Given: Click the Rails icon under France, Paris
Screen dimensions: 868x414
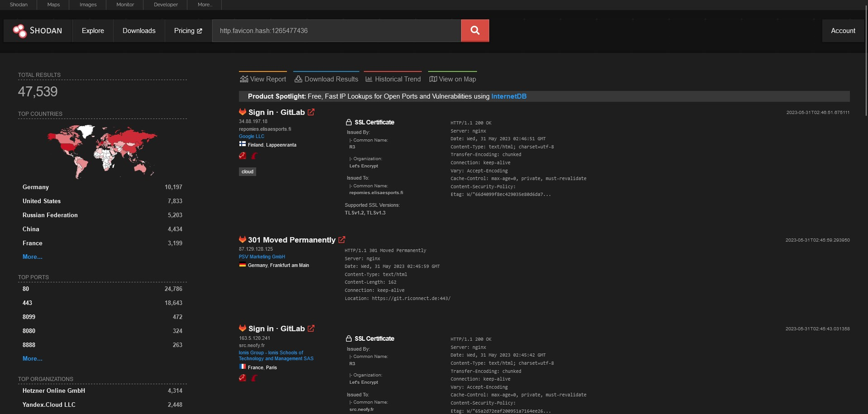Looking at the screenshot, I should pyautogui.click(x=255, y=378).
